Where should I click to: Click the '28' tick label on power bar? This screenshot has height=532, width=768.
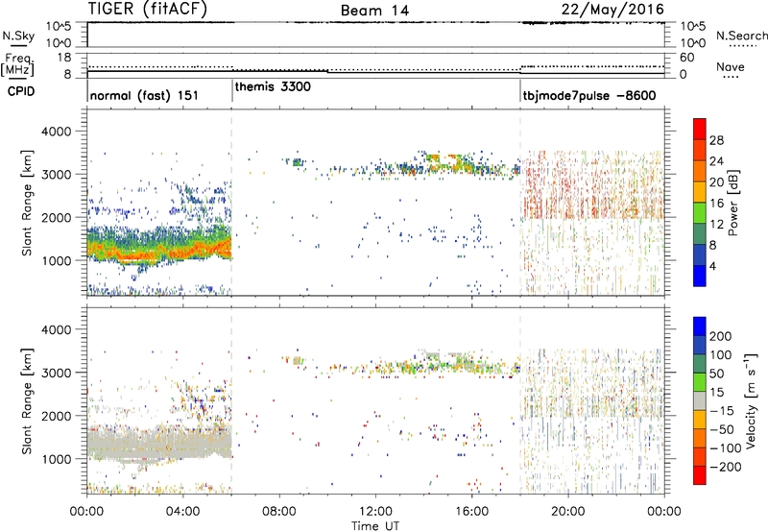[716, 140]
